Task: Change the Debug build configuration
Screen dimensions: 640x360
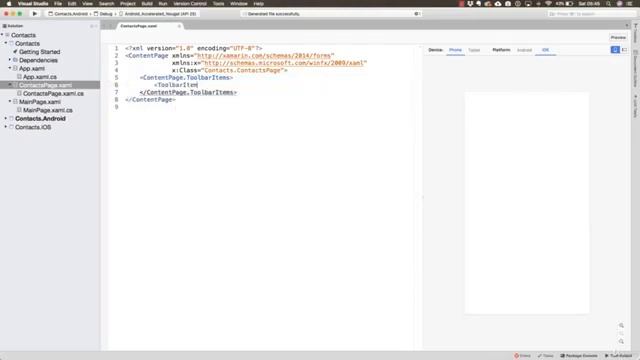Action: coord(103,13)
